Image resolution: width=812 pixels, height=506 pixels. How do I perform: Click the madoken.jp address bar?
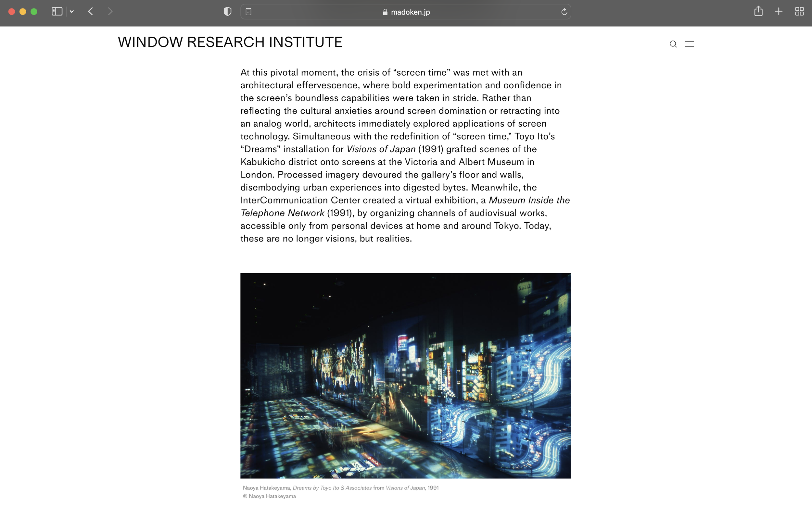click(410, 12)
